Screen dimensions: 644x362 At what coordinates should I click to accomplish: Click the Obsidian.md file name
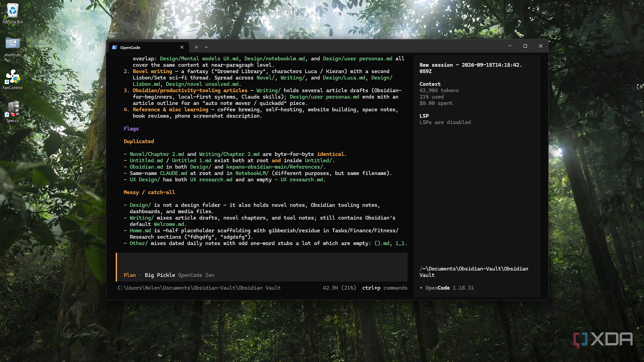click(x=146, y=167)
